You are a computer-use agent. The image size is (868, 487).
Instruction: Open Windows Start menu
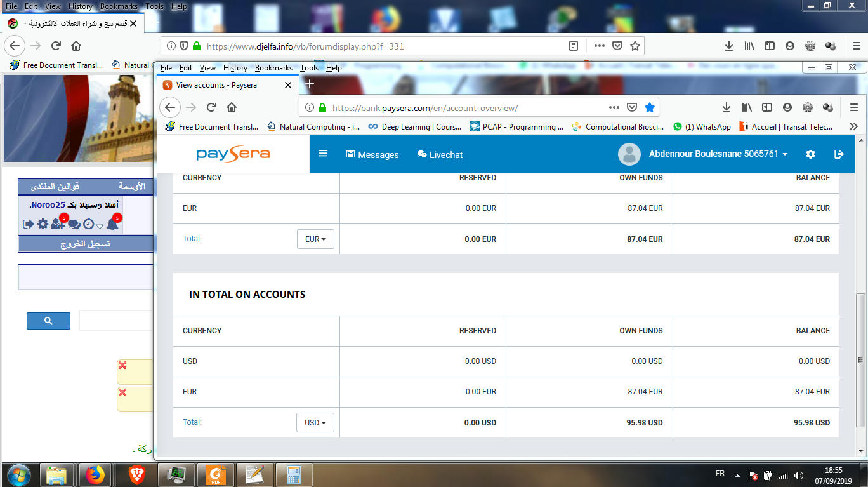click(x=18, y=475)
